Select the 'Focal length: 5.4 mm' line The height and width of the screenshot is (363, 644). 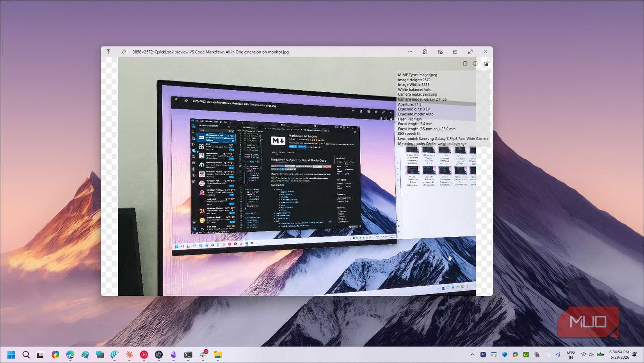pyautogui.click(x=415, y=124)
